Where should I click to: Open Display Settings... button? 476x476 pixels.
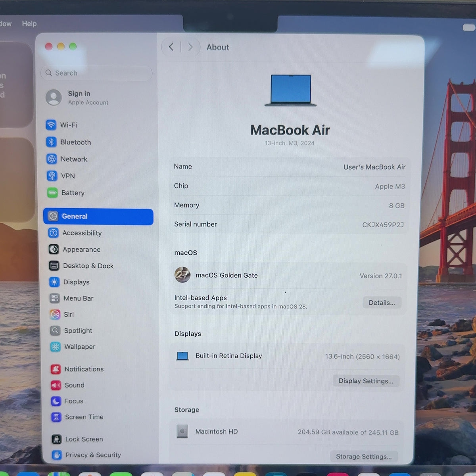366,381
